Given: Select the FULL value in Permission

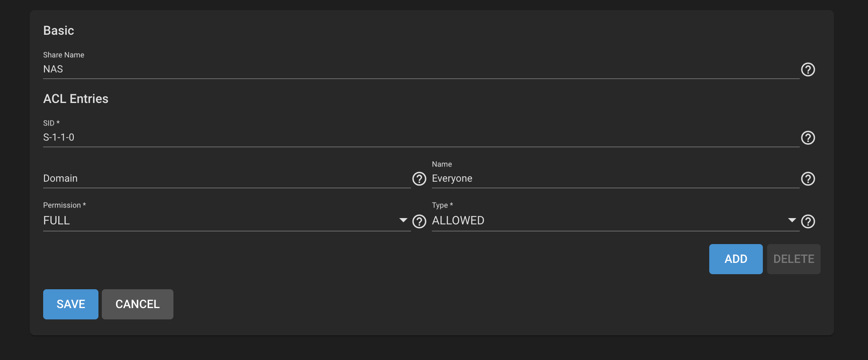Looking at the screenshot, I should (x=57, y=221).
